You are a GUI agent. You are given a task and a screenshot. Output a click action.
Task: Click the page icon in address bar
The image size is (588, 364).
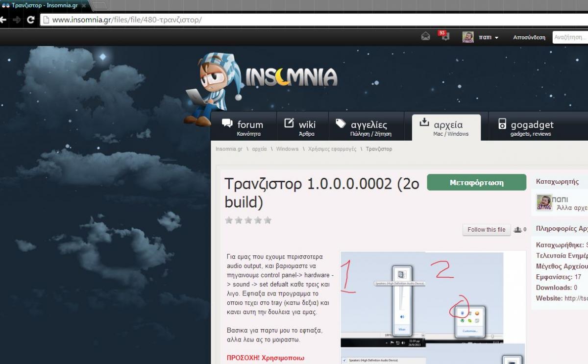[46, 20]
